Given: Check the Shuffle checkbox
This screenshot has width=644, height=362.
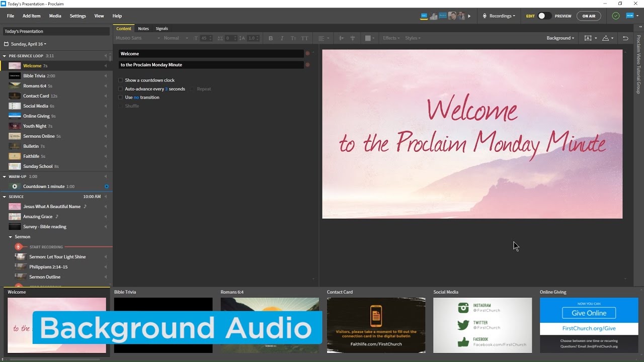Looking at the screenshot, I should [120, 106].
